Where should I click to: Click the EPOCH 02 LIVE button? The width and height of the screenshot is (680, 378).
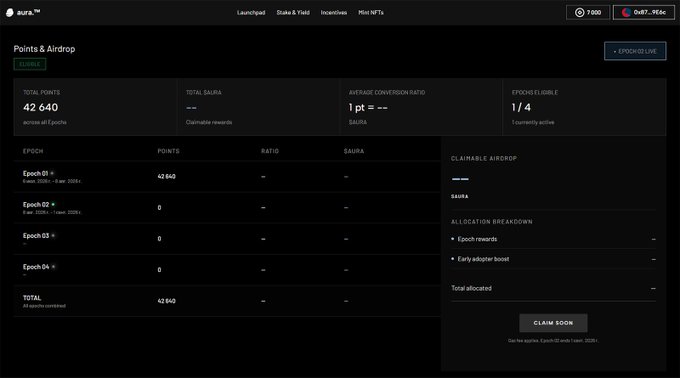click(x=635, y=51)
